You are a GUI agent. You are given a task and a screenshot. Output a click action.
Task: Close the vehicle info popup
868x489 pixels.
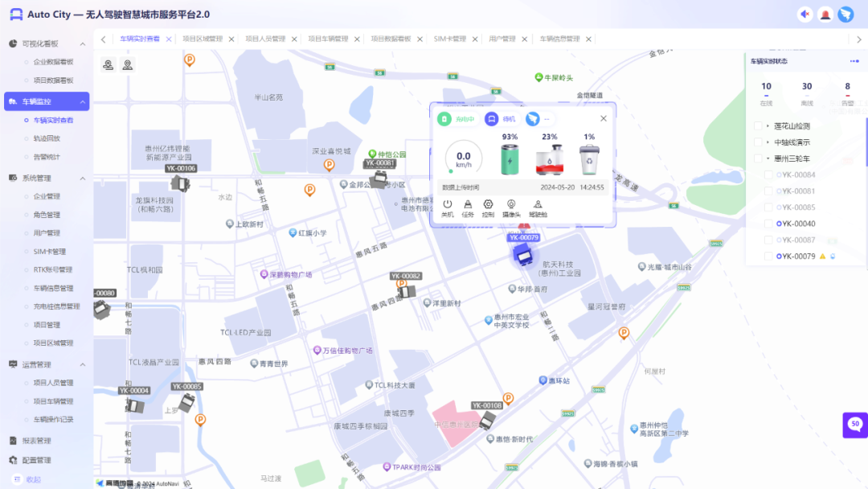click(604, 118)
